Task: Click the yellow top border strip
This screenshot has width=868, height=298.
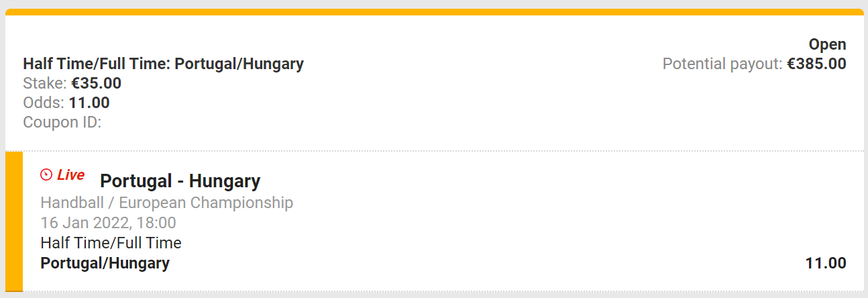Action: tap(434, 12)
